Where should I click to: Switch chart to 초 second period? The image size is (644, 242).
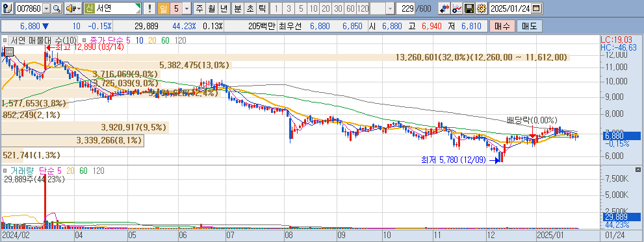250,8
